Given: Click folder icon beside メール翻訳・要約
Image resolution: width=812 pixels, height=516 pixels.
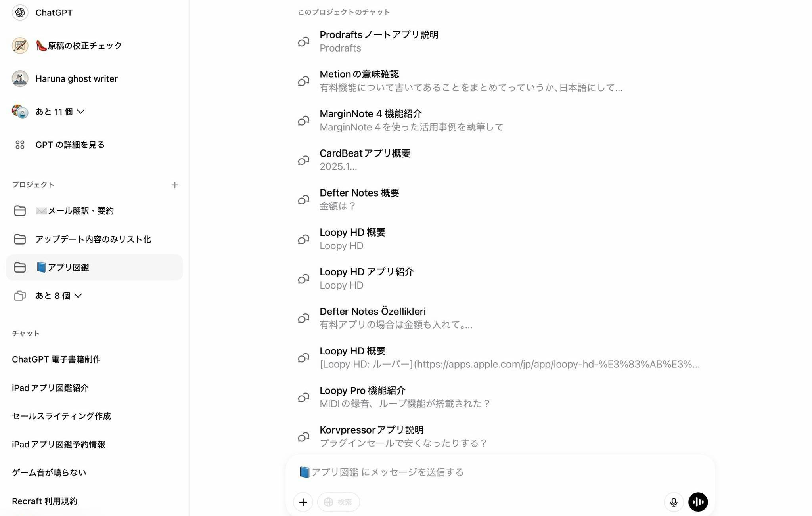Looking at the screenshot, I should [20, 211].
